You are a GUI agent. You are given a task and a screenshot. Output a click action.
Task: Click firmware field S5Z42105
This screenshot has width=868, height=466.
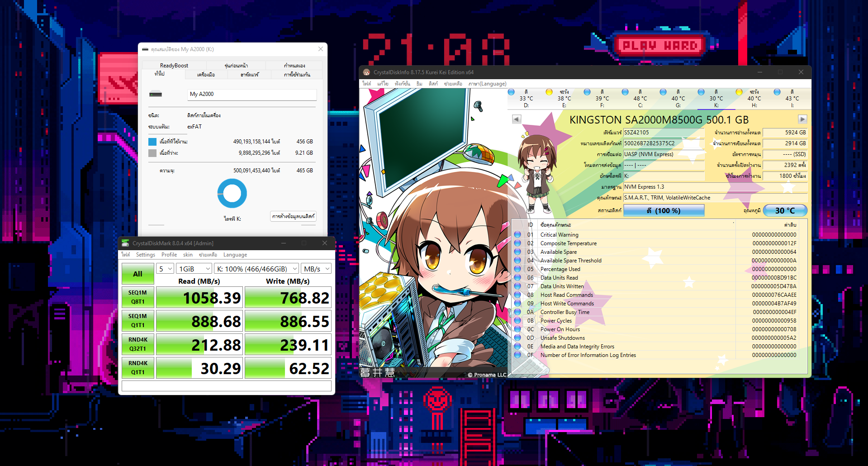664,133
